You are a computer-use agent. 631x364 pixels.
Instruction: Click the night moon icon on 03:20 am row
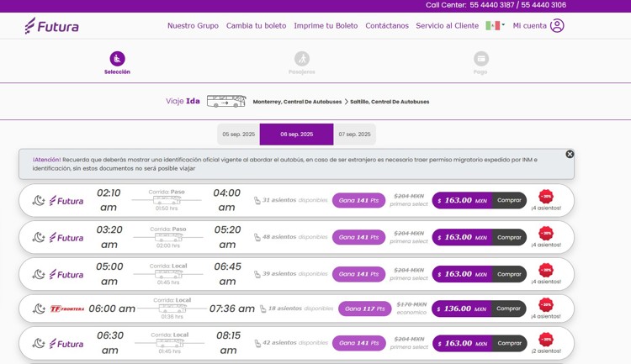pos(39,237)
